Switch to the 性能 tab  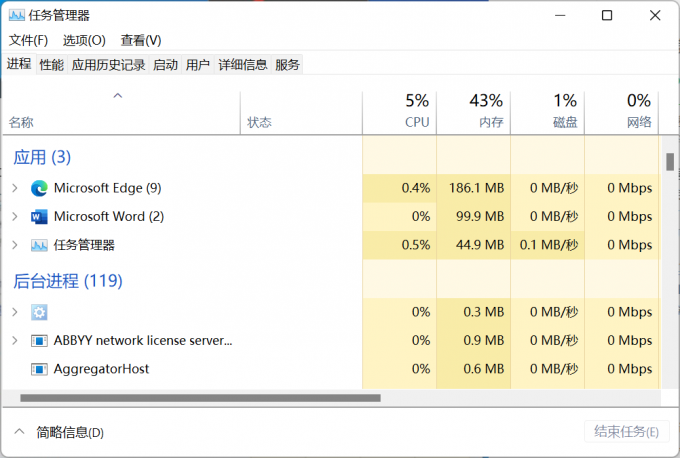pos(51,65)
